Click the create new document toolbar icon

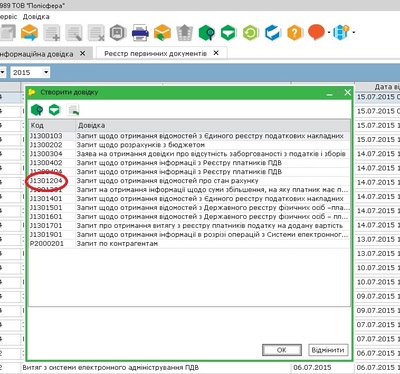52,33
